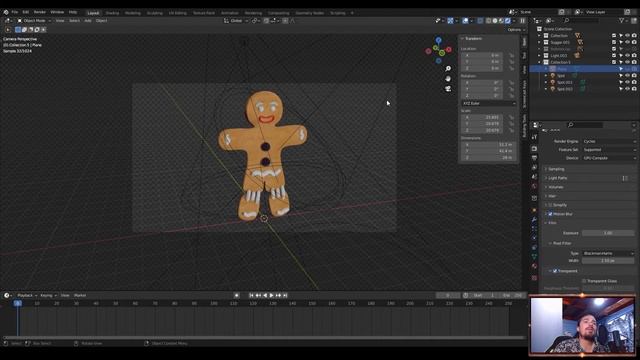Switch to the Geometry Nodes workspace tab
This screenshot has height=360, width=640.
click(309, 13)
